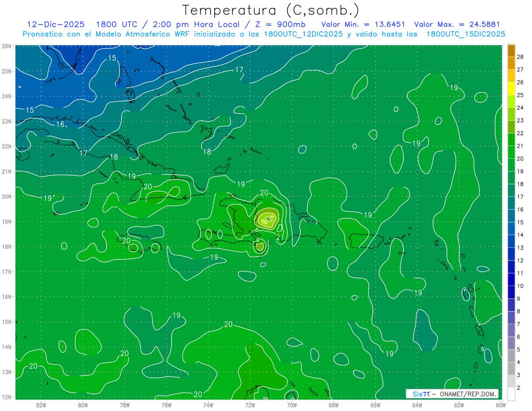Click the colorbar swatch between 20 and 21

tap(511, 152)
